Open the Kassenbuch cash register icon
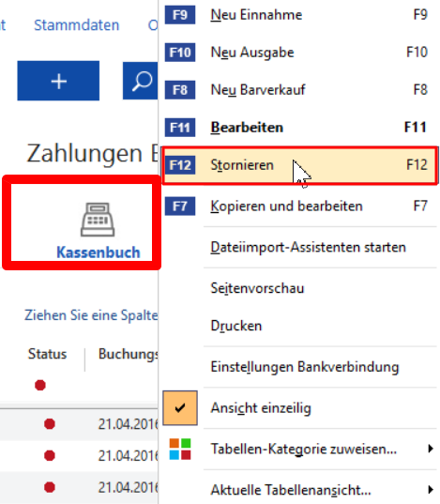Image resolution: width=440 pixels, height=504 pixels. 98,220
